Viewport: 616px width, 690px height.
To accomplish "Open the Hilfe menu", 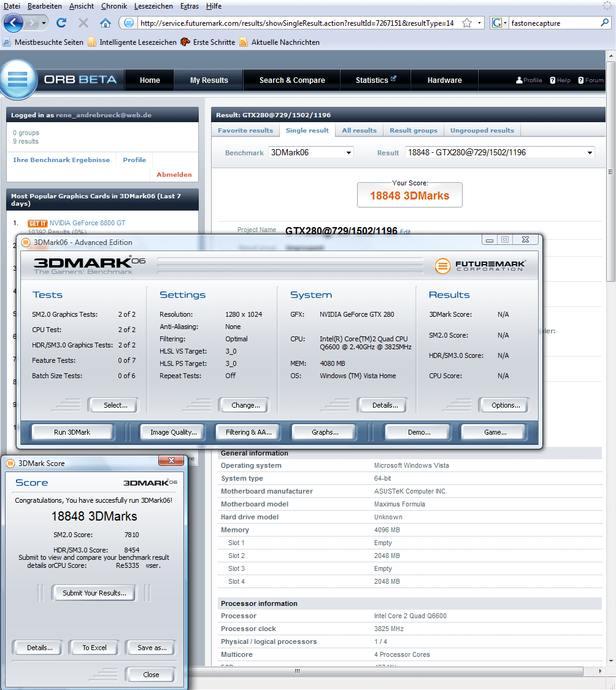I will tap(214, 6).
